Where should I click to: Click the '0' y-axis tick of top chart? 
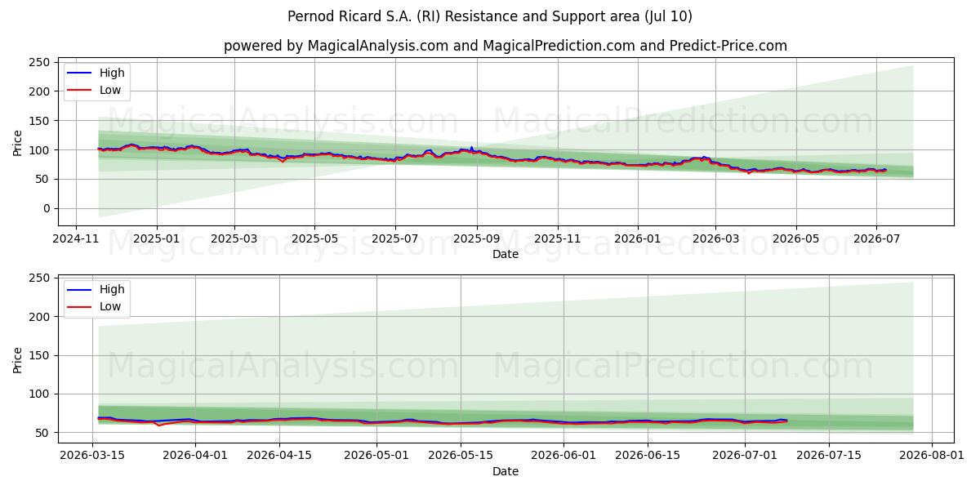pyautogui.click(x=47, y=209)
